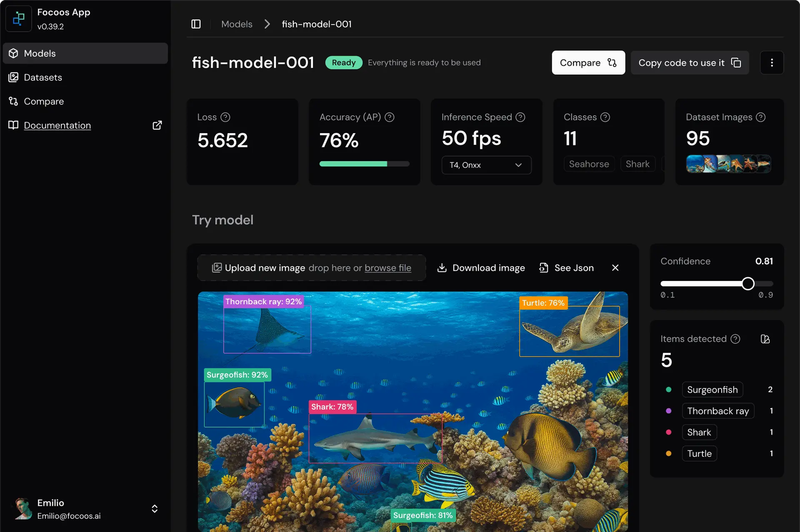Expand the Emilio account switcher
The width and height of the screenshot is (800, 532).
pyautogui.click(x=154, y=509)
